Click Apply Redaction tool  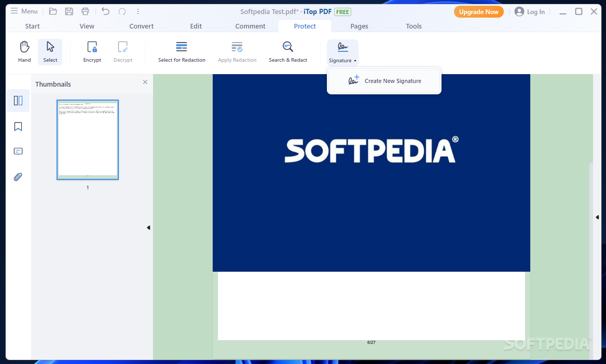click(x=237, y=52)
